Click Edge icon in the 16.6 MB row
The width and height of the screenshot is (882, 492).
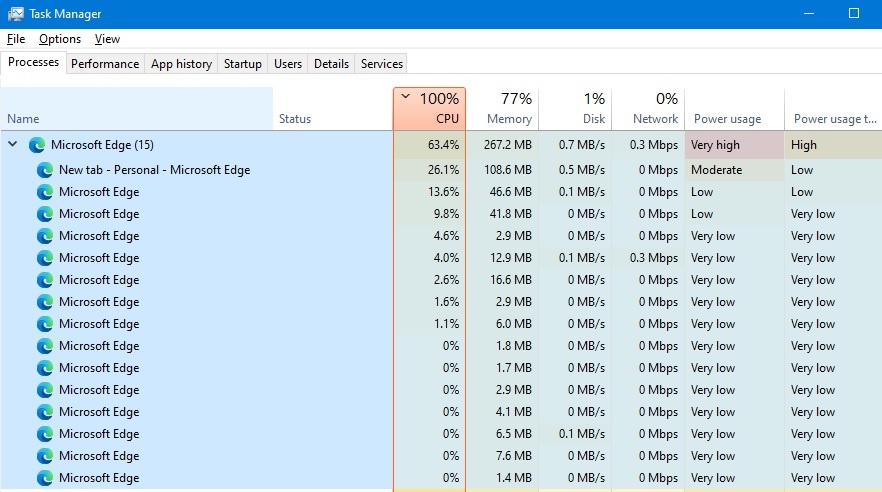(x=44, y=279)
